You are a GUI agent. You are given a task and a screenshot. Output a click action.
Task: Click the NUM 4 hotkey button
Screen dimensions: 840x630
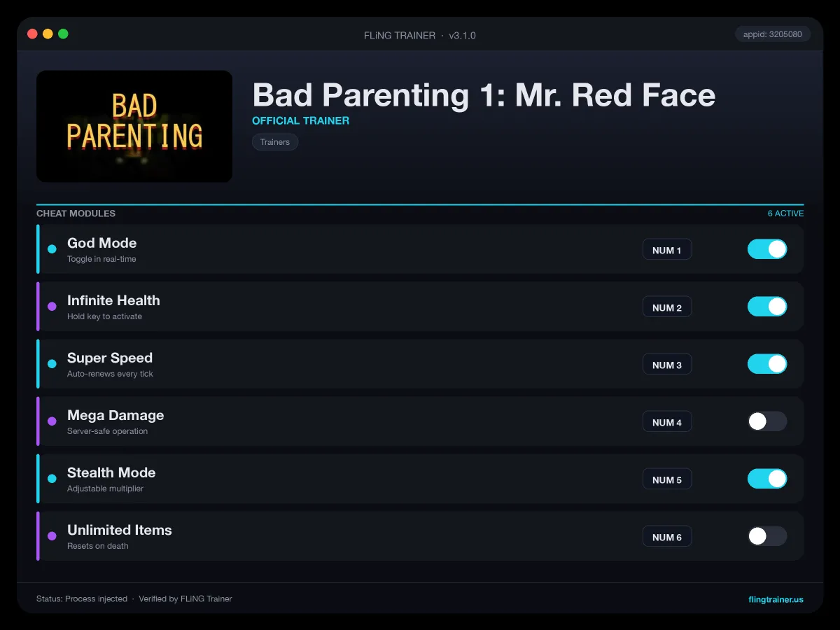pyautogui.click(x=667, y=422)
